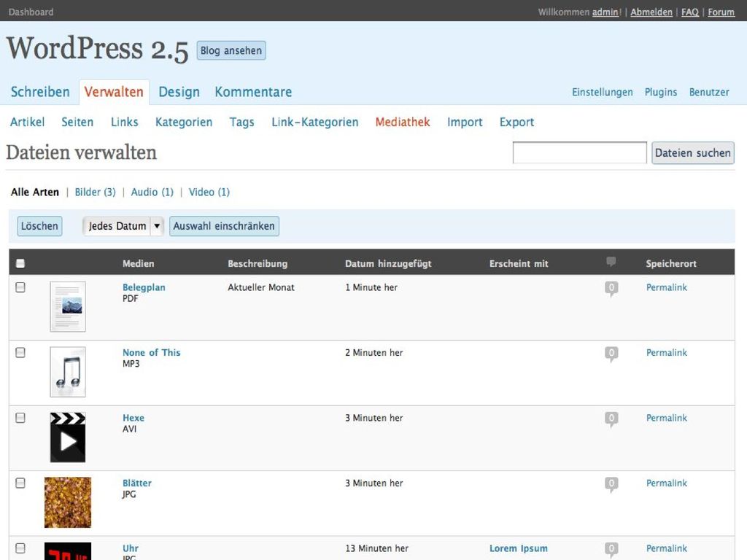Open the Blätter media title link

[x=136, y=483]
